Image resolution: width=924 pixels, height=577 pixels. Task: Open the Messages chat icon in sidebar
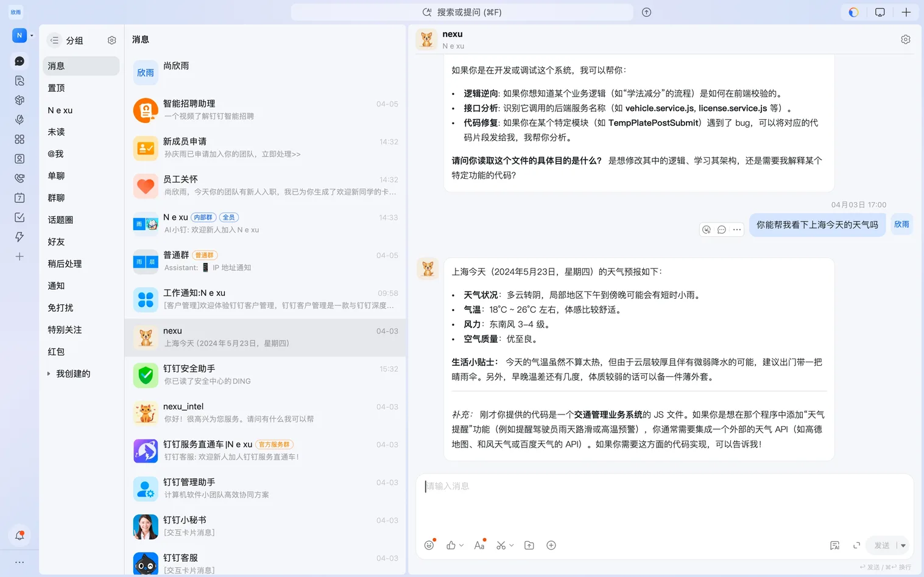[x=19, y=61]
